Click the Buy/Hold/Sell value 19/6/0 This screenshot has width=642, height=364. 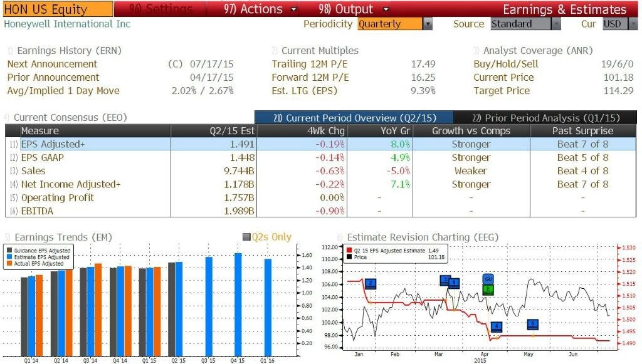tap(618, 64)
